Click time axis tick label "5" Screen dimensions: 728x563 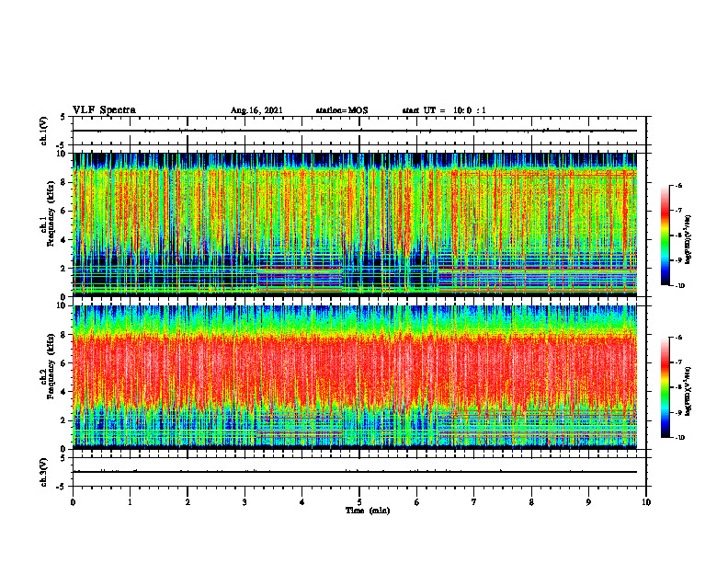359,502
